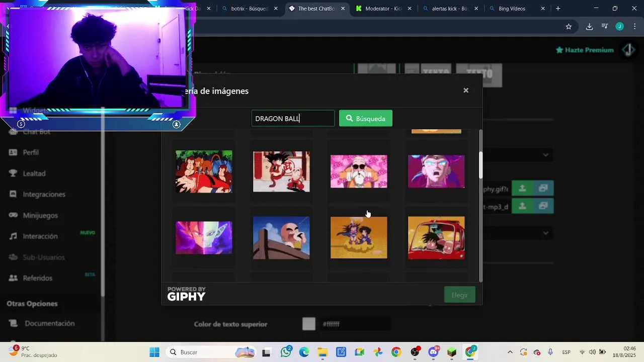The width and height of the screenshot is (644, 362).
Task: Click the taskbar Buscar search box
Action: click(x=211, y=352)
